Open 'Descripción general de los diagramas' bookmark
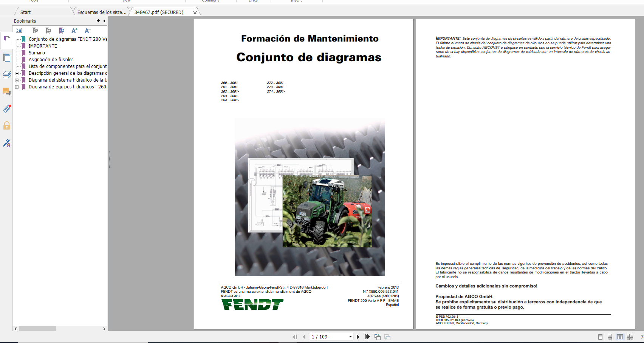The width and height of the screenshot is (644, 343). click(68, 73)
